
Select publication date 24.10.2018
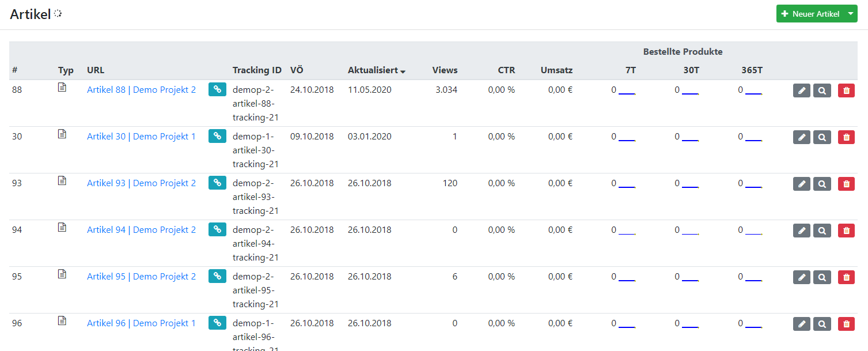click(312, 90)
